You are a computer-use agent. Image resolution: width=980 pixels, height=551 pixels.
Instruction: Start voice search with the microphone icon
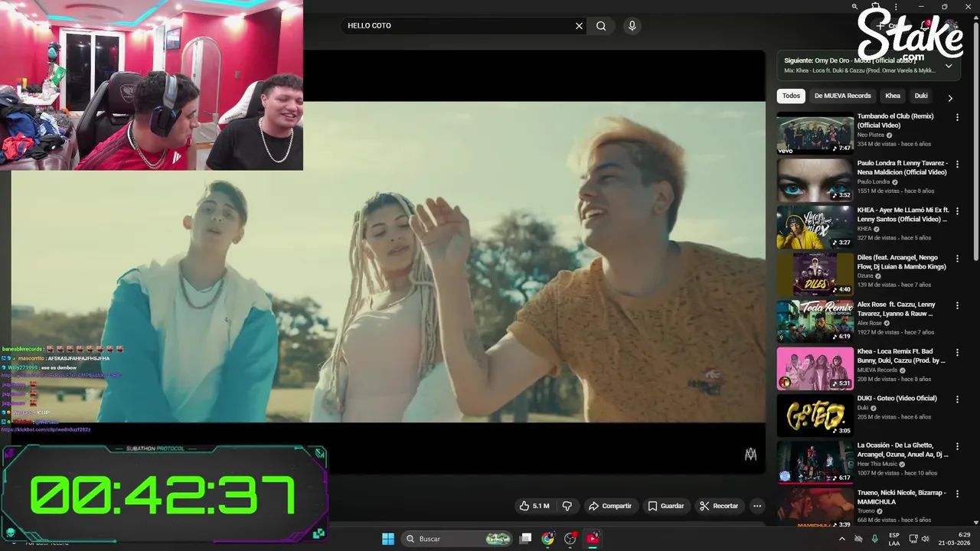click(x=632, y=26)
